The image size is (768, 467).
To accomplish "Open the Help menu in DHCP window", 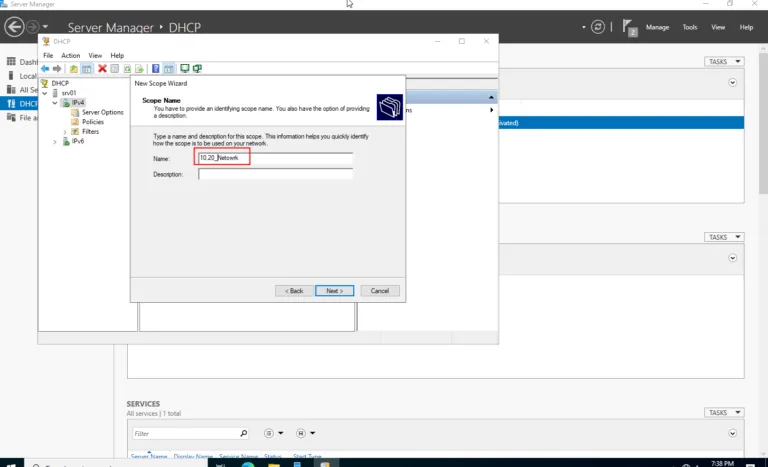I will (x=117, y=55).
